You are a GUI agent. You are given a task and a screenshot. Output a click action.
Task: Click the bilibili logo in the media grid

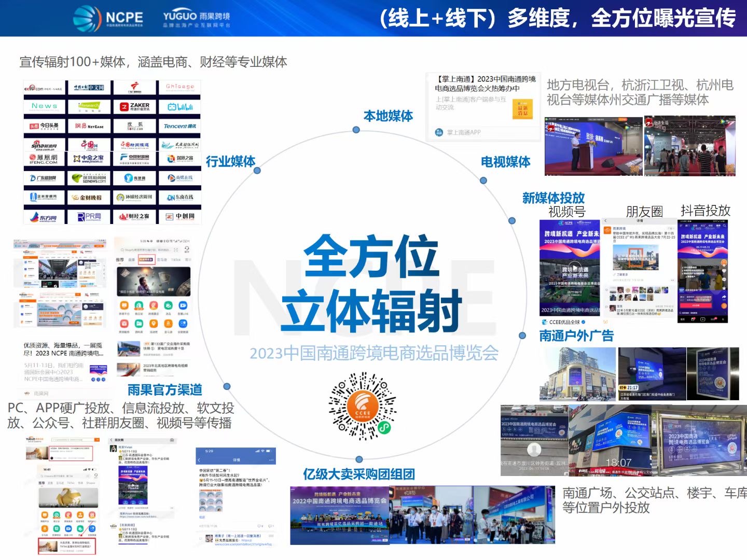pyautogui.click(x=179, y=107)
